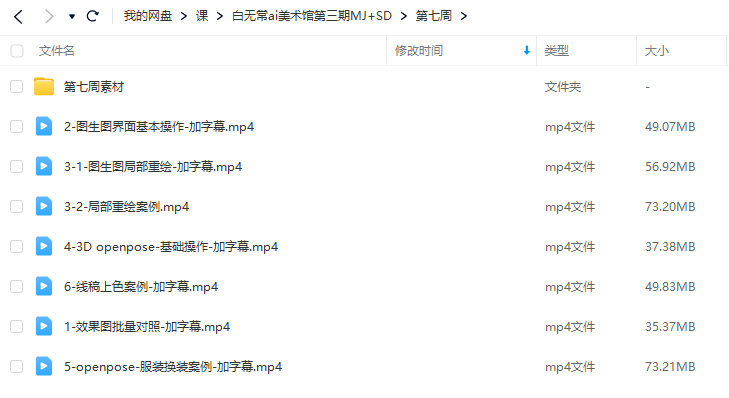Click the video icon of 5-openpose-服装换装案例-加字幕.mp4
This screenshot has height=398, width=729.
click(44, 366)
